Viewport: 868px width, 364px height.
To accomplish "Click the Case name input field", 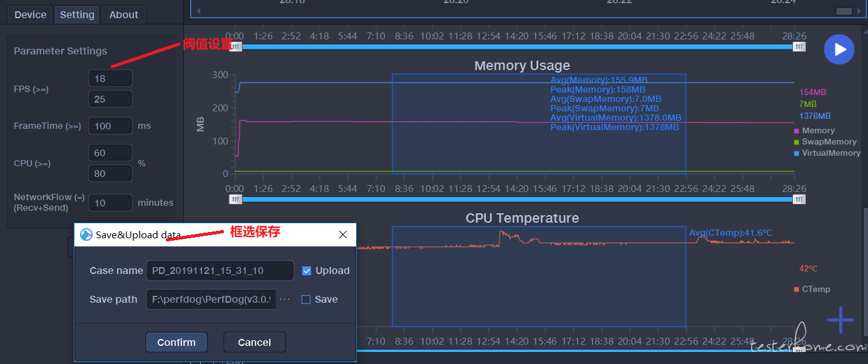I will coord(220,271).
